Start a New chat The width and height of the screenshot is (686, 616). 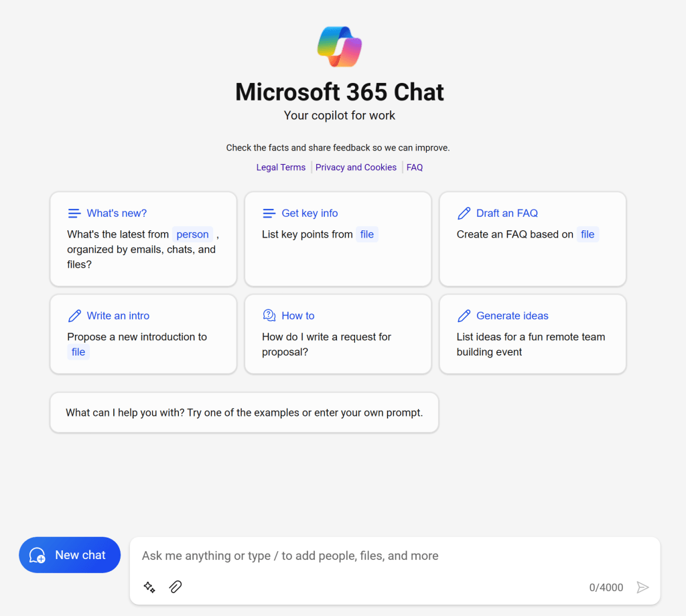tap(70, 555)
